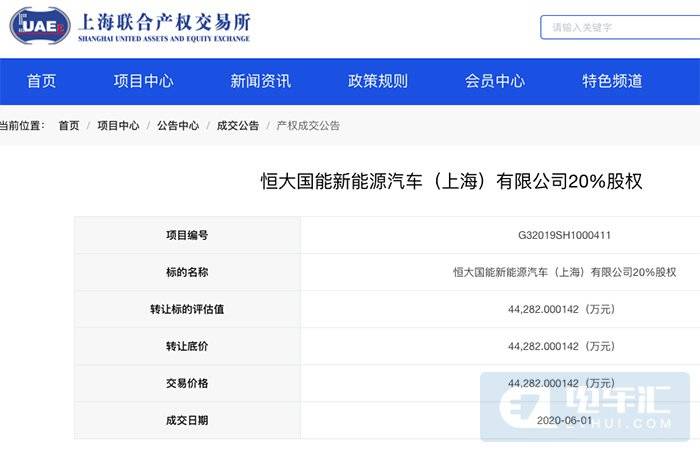Select the 项目编号 row label
The image size is (700, 452).
(187, 235)
